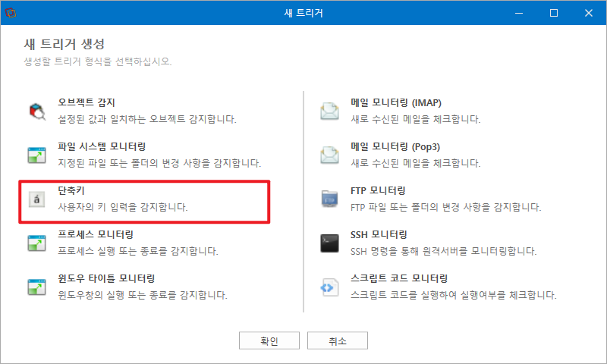Select 스크립트 코드 모니터링 title
607x364 pixels.
coord(399,278)
